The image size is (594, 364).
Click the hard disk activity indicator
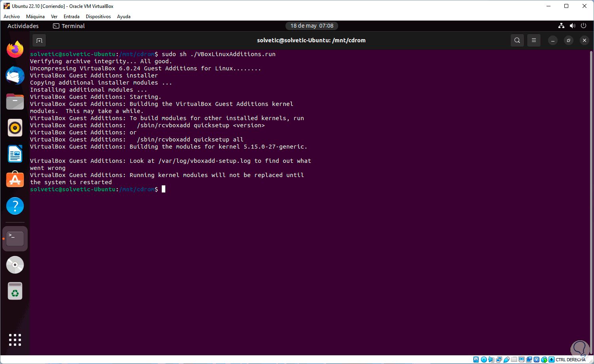[x=476, y=360]
